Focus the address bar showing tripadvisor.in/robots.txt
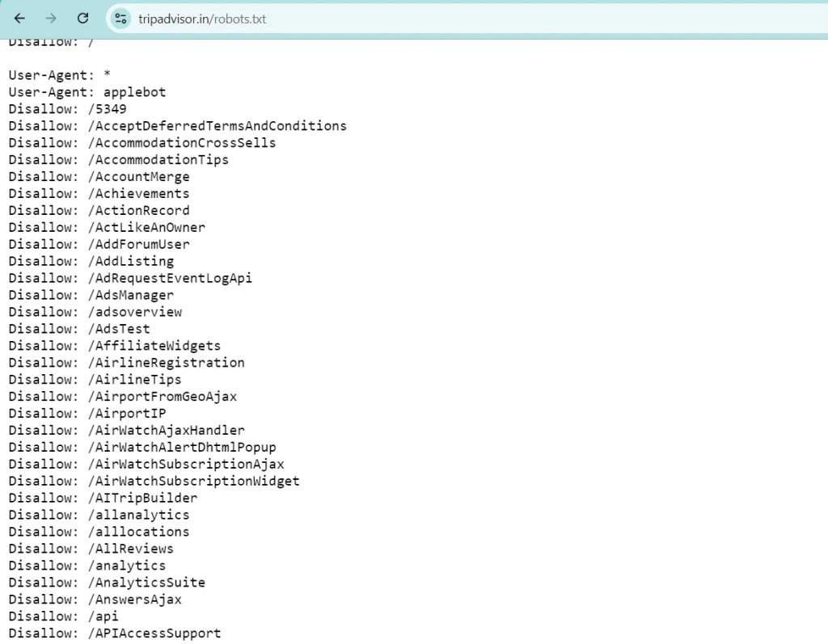828x644 pixels. (x=465, y=19)
